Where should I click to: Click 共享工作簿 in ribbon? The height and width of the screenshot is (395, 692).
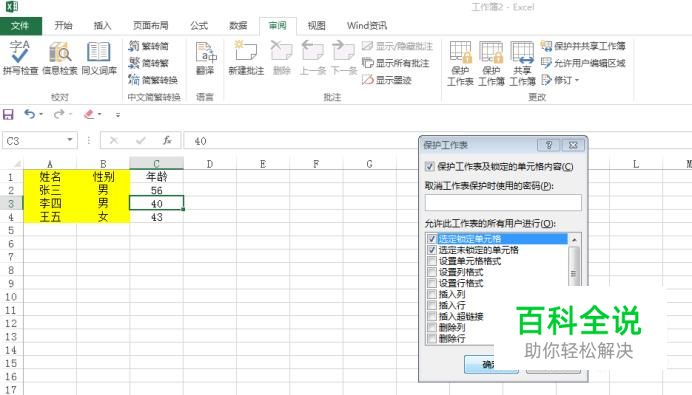coord(522,63)
